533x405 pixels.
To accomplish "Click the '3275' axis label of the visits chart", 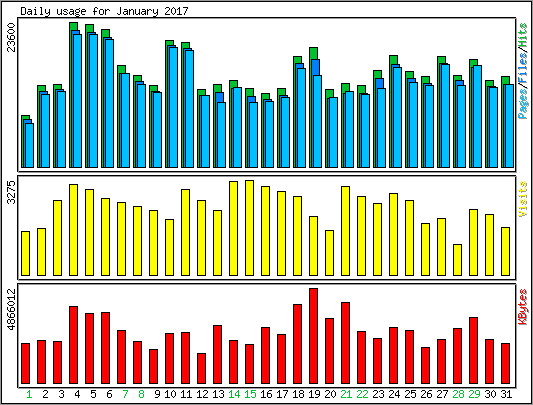I will [x=12, y=192].
